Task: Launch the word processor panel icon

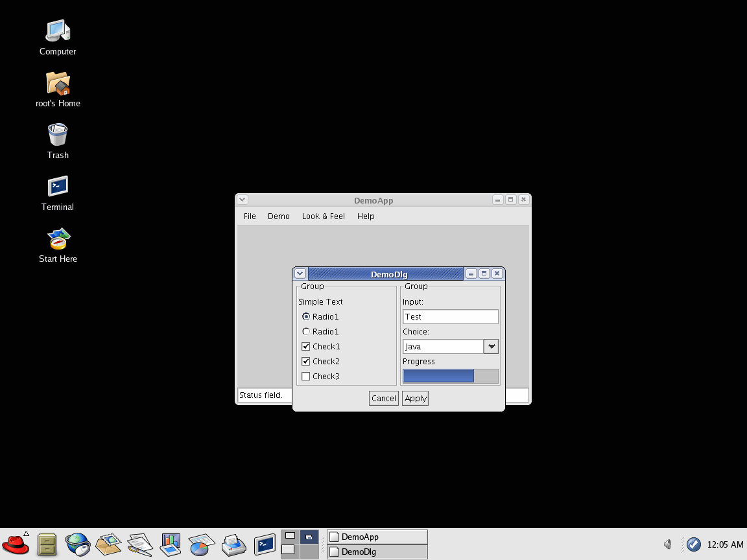Action: click(139, 543)
